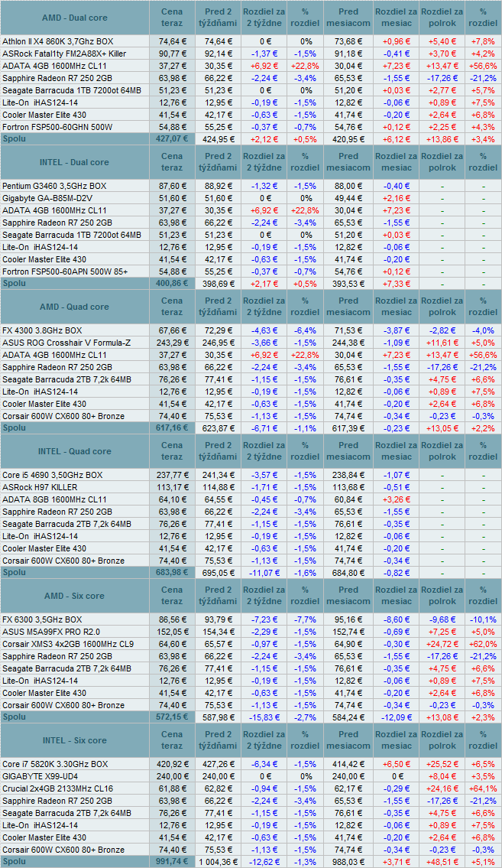
Task: Click the '988,03 €' total a month ago
Action: pos(347,861)
